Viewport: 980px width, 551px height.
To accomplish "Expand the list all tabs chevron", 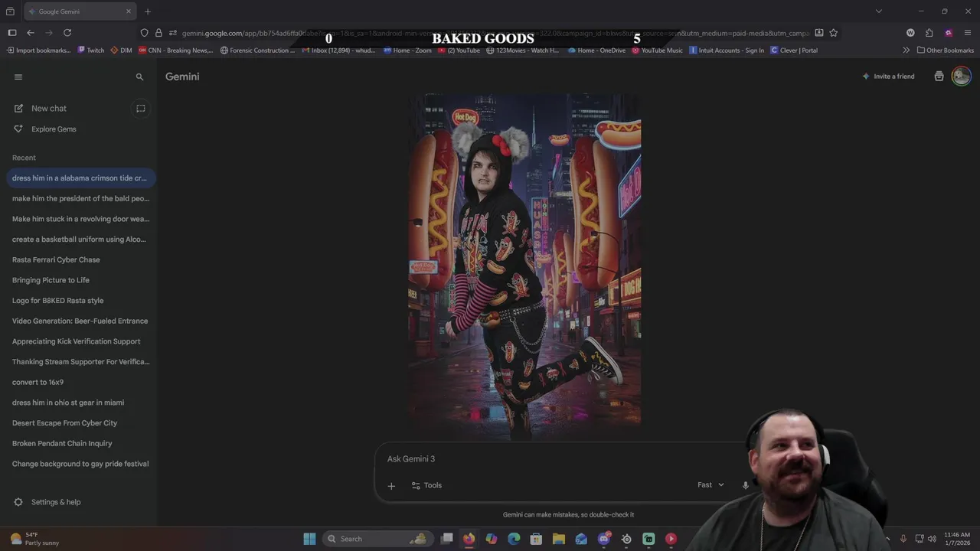I will [879, 11].
